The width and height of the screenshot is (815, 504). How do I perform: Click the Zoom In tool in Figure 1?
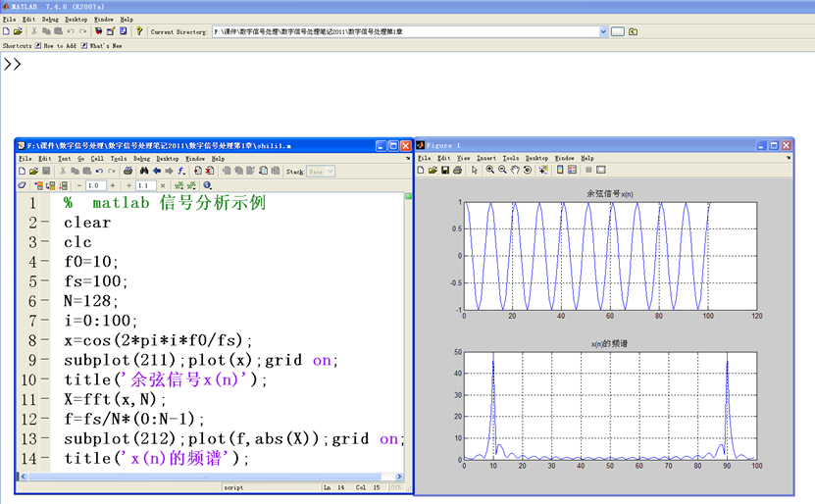tap(489, 170)
